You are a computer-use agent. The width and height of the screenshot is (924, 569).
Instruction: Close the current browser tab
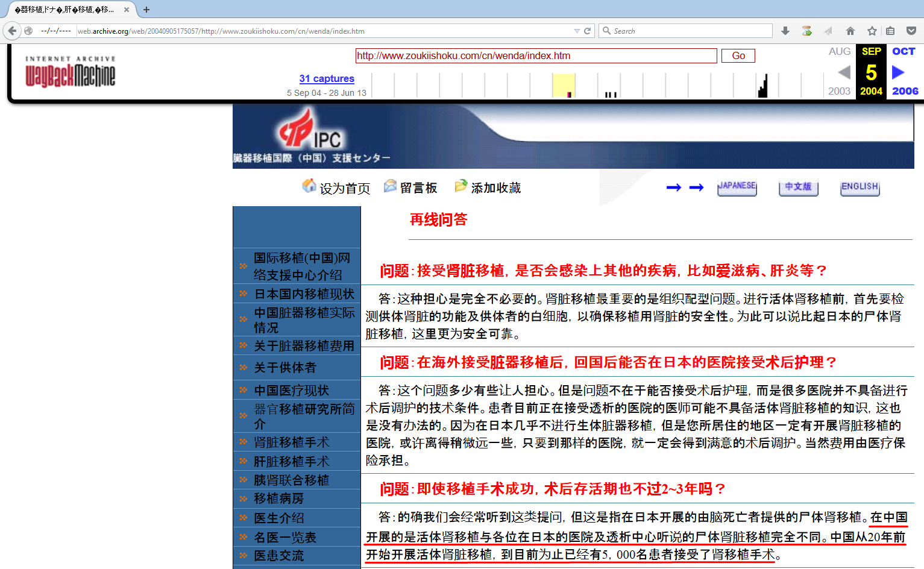coord(127,10)
